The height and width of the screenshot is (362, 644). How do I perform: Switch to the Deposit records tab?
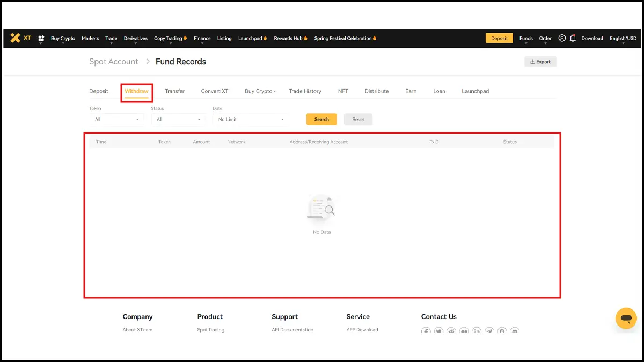(x=99, y=91)
